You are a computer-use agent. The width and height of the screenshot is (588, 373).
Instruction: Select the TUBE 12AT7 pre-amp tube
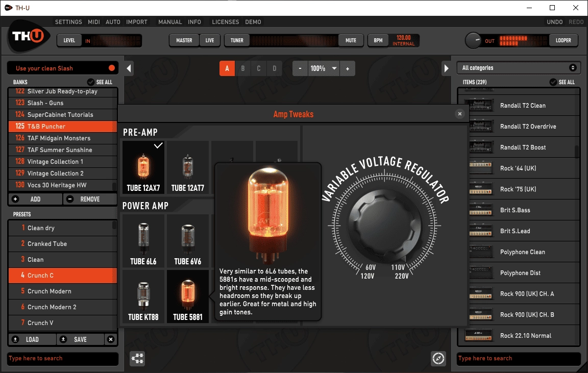tap(188, 167)
